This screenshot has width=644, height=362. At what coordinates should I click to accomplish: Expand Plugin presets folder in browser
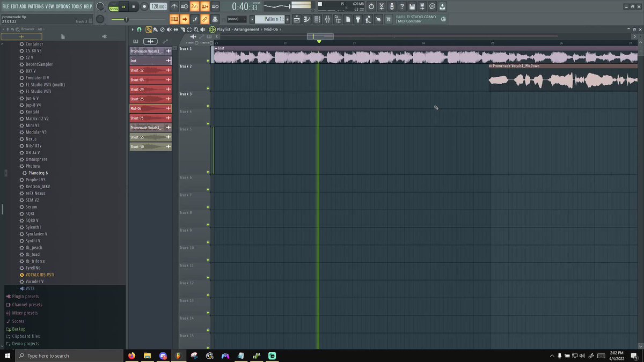(x=25, y=297)
